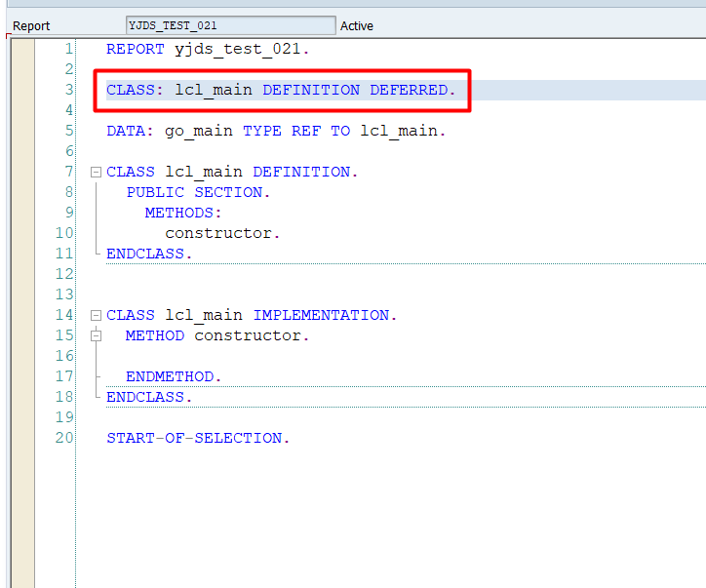Click the constructor declaration on line 10

click(x=222, y=233)
